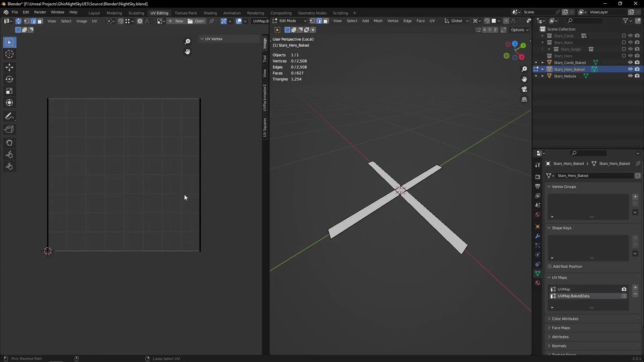Open the World properties tab icon

coord(538,215)
